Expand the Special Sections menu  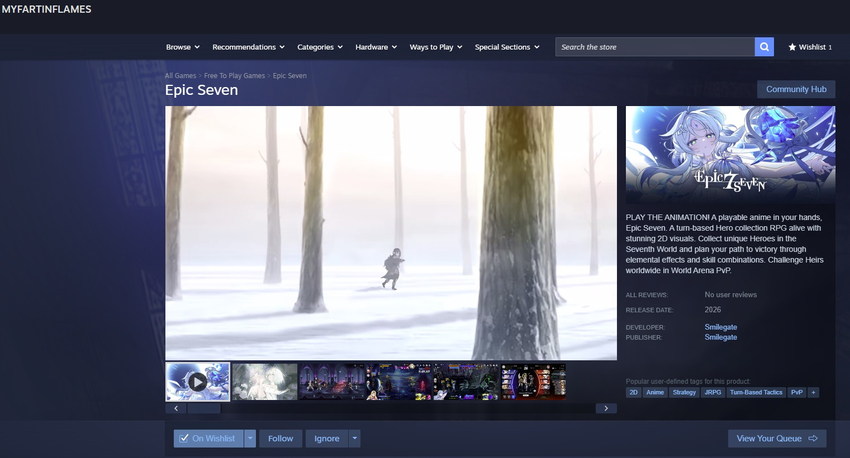pyautogui.click(x=507, y=47)
